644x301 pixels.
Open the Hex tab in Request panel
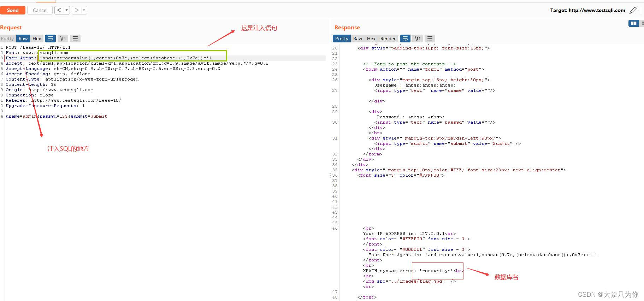[37, 39]
